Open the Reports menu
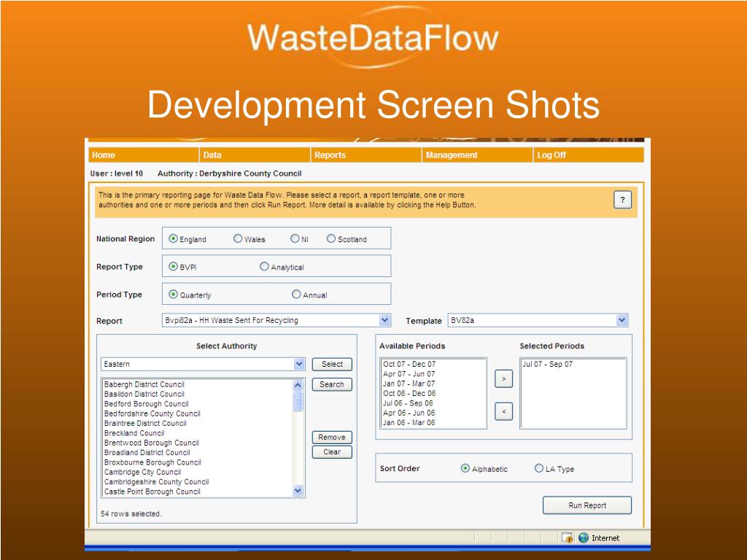 366,155
